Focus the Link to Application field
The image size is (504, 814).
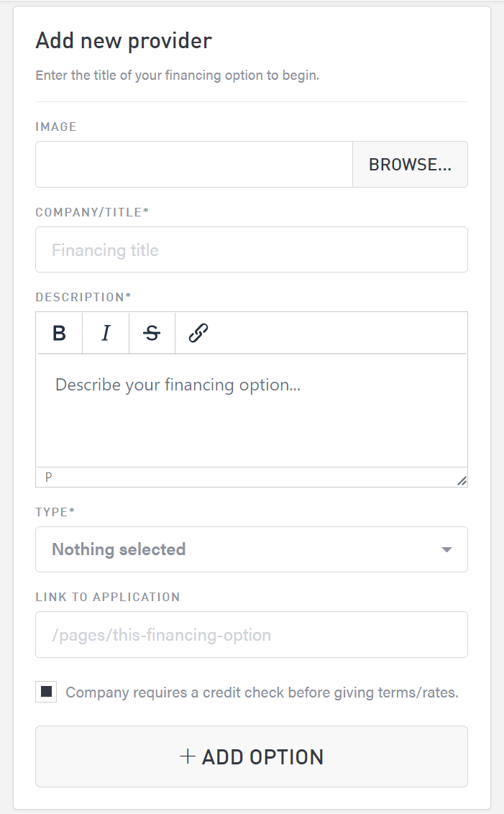tap(252, 635)
